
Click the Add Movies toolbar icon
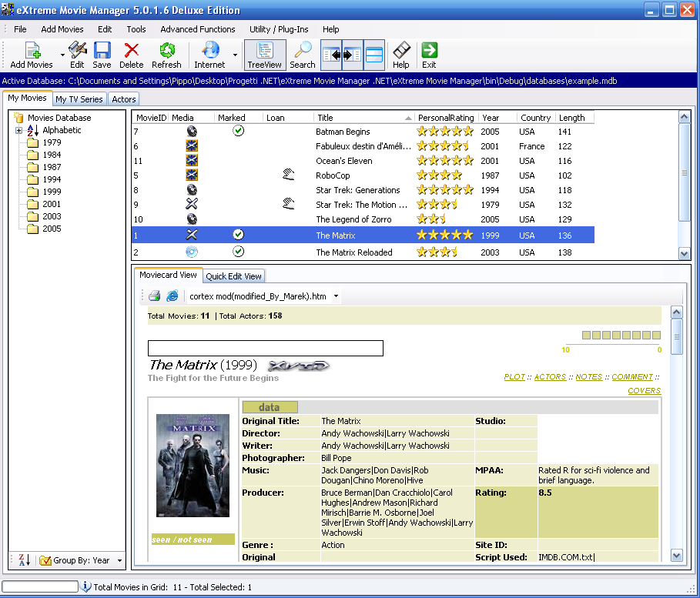(32, 54)
